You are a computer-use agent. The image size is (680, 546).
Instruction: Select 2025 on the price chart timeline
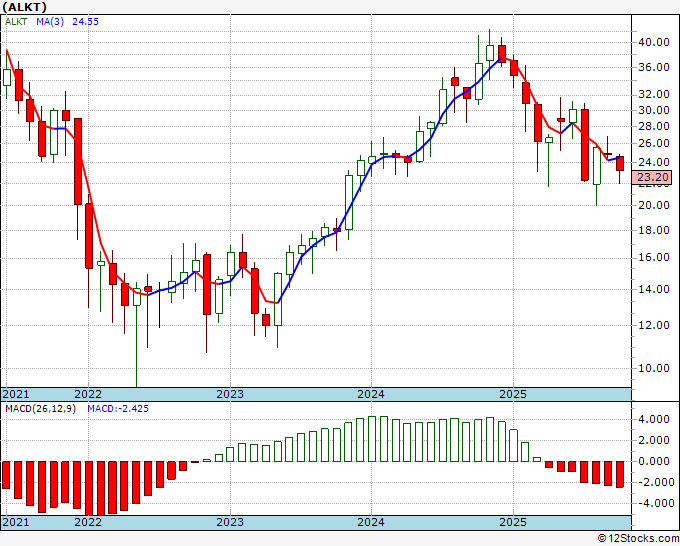pos(513,394)
